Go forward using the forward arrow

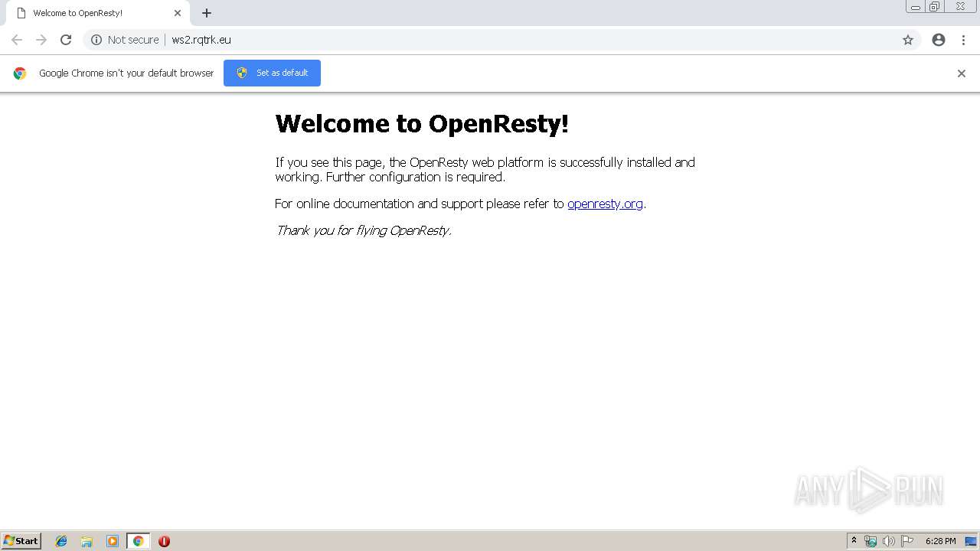[x=41, y=40]
